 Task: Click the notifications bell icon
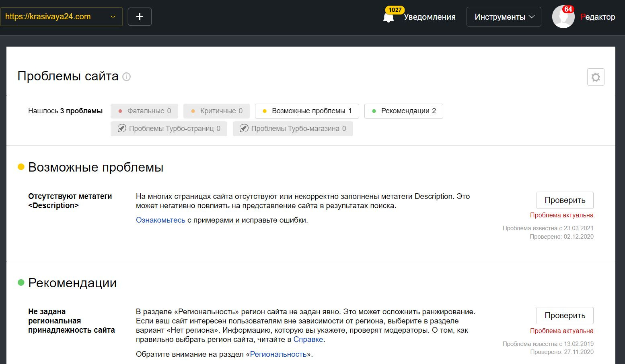[x=388, y=18]
